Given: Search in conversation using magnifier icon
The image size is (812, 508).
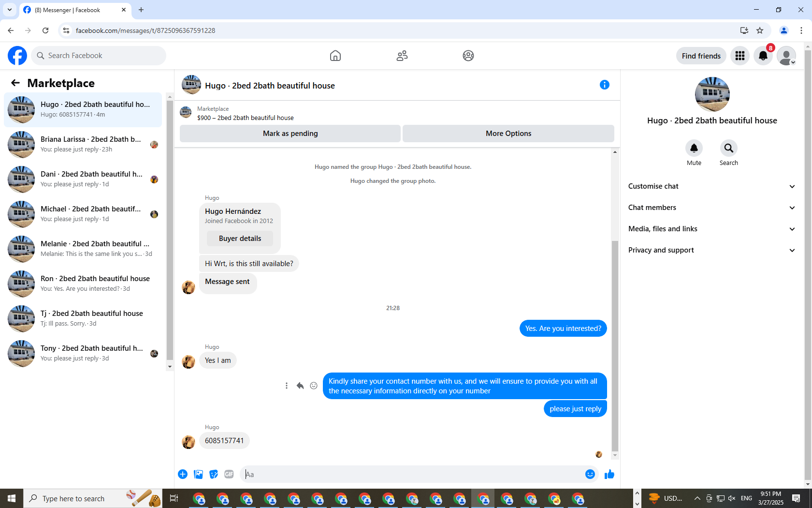Looking at the screenshot, I should pos(729,148).
